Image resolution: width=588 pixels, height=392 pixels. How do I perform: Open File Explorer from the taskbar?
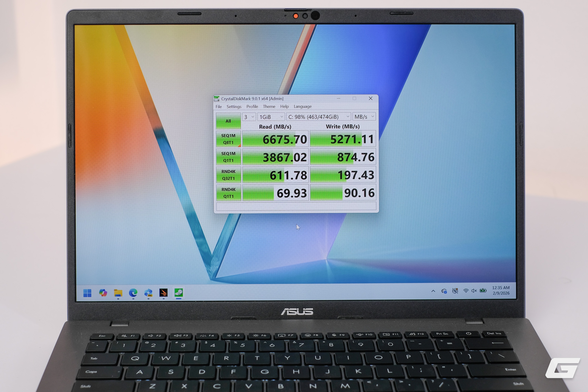(x=118, y=293)
